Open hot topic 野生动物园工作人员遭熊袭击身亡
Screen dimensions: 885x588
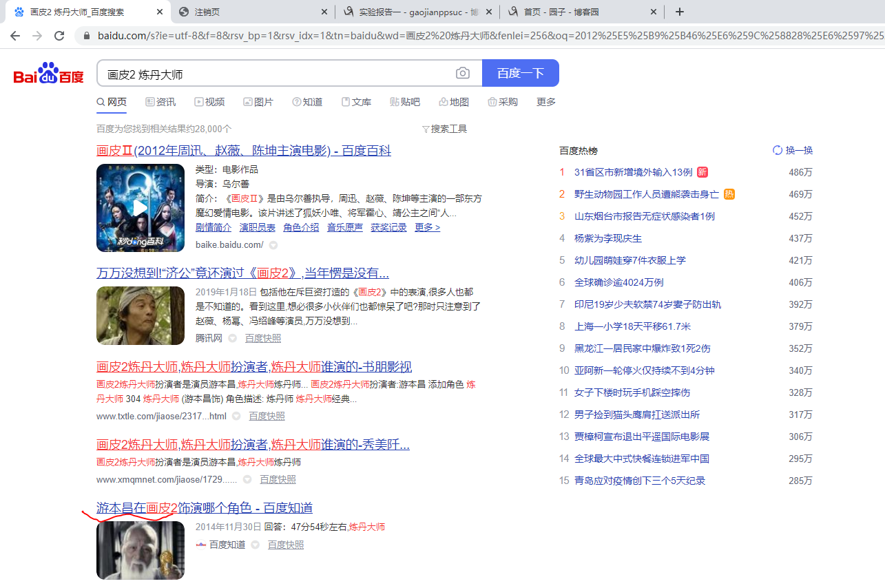click(x=647, y=194)
